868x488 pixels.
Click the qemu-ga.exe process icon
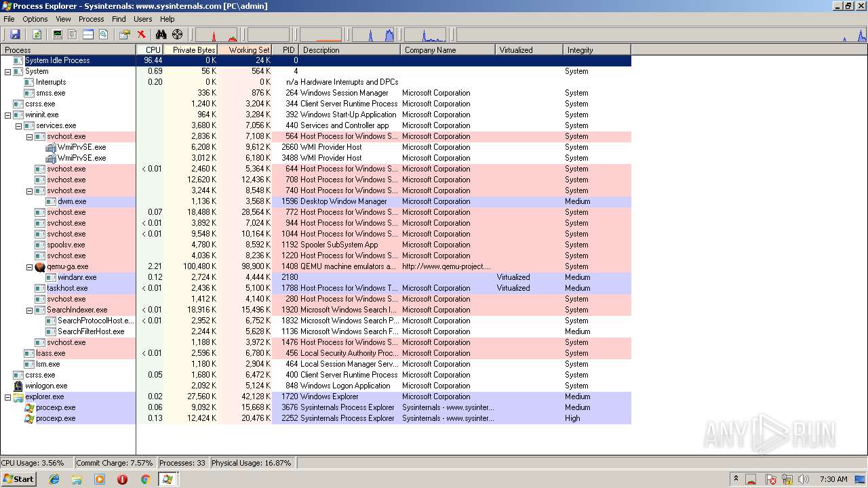[x=40, y=266]
